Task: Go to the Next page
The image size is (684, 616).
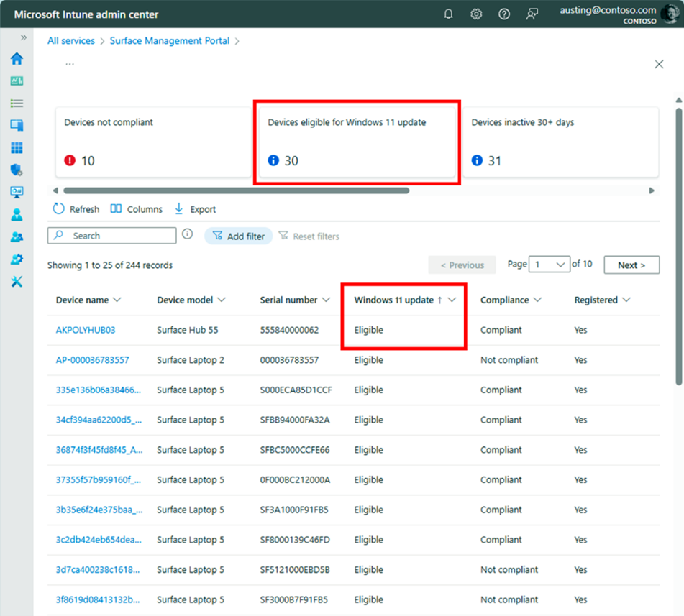Action: (x=631, y=265)
